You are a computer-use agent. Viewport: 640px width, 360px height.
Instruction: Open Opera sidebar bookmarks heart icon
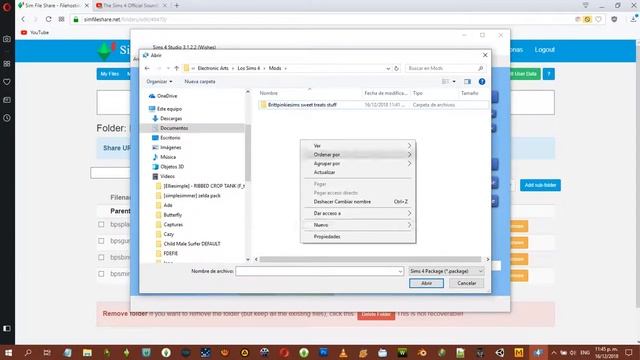tap(7, 82)
